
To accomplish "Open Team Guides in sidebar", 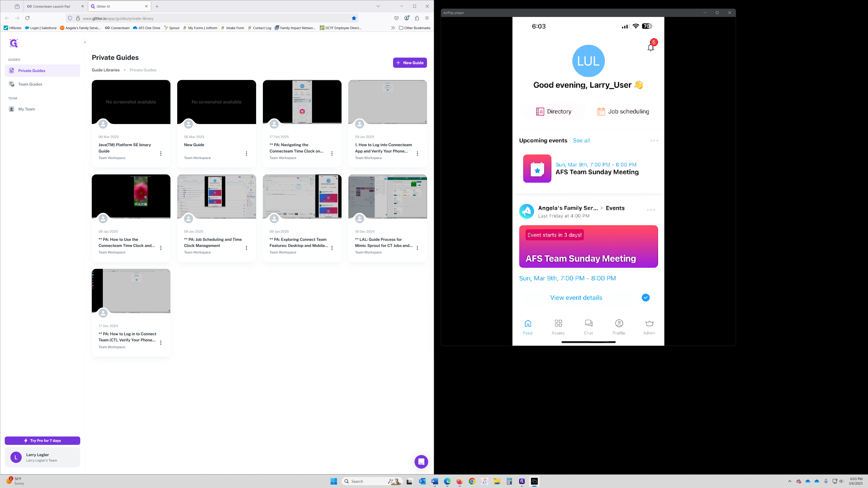I will click(x=42, y=84).
